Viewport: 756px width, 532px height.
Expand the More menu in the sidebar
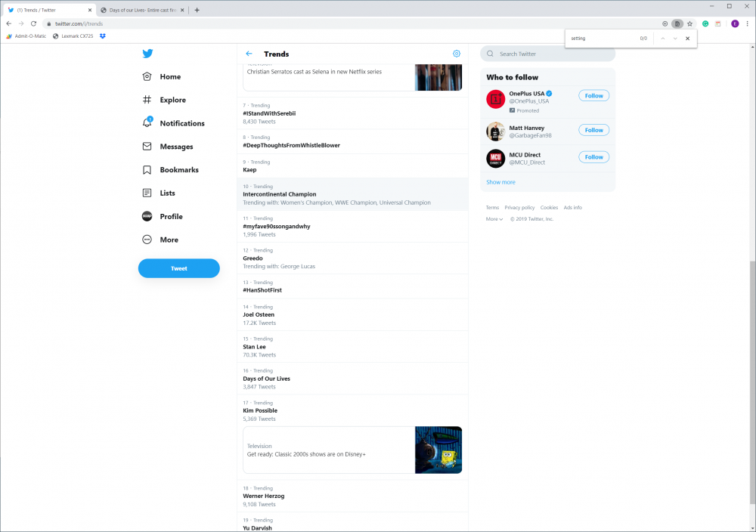tap(147, 240)
